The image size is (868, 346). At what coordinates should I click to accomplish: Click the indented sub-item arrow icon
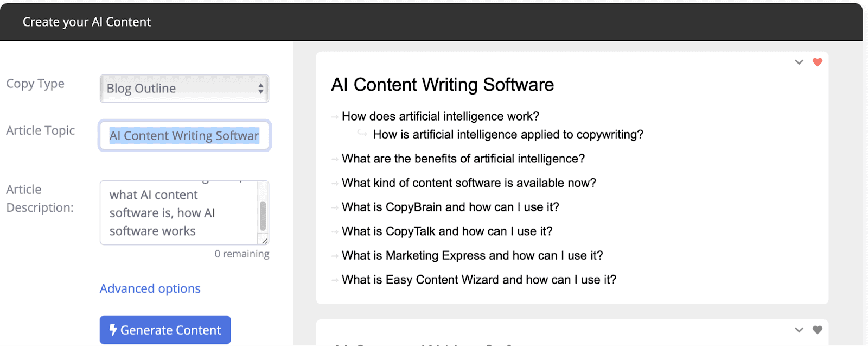tap(362, 134)
